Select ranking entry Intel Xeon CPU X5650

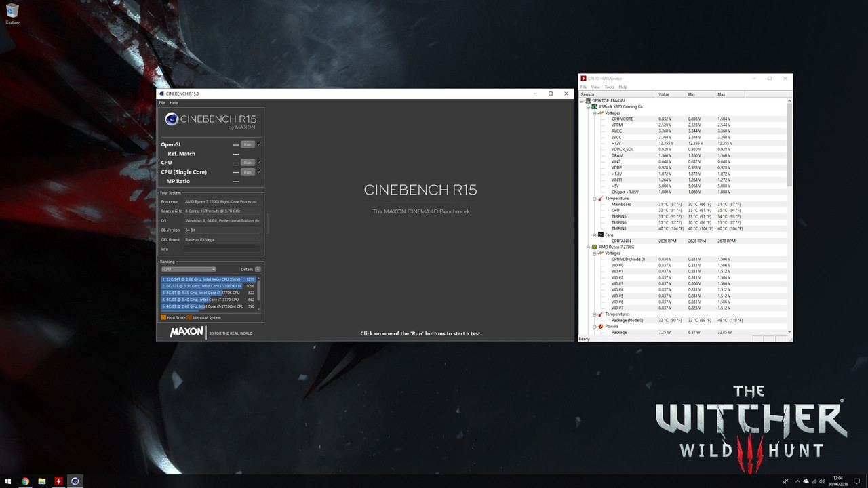coord(208,279)
